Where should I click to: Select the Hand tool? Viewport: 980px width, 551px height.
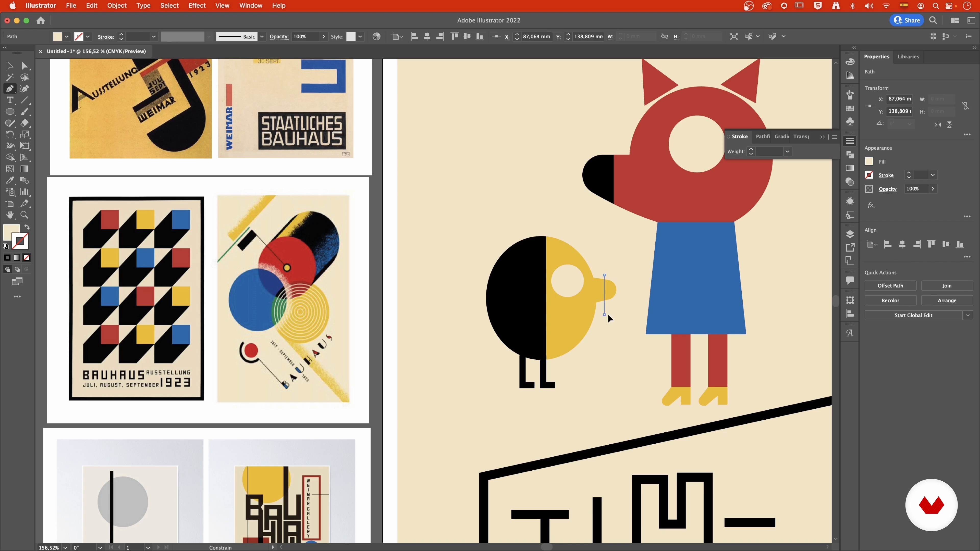point(10,215)
